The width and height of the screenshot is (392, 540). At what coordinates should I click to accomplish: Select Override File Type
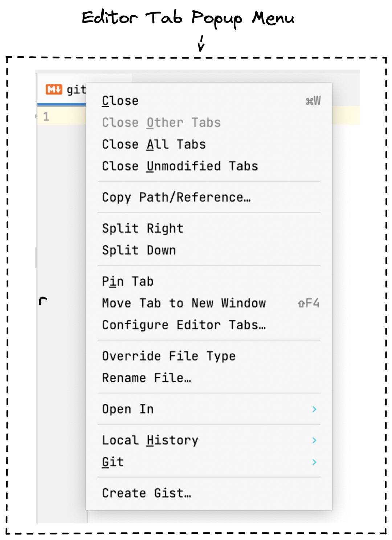[168, 356]
